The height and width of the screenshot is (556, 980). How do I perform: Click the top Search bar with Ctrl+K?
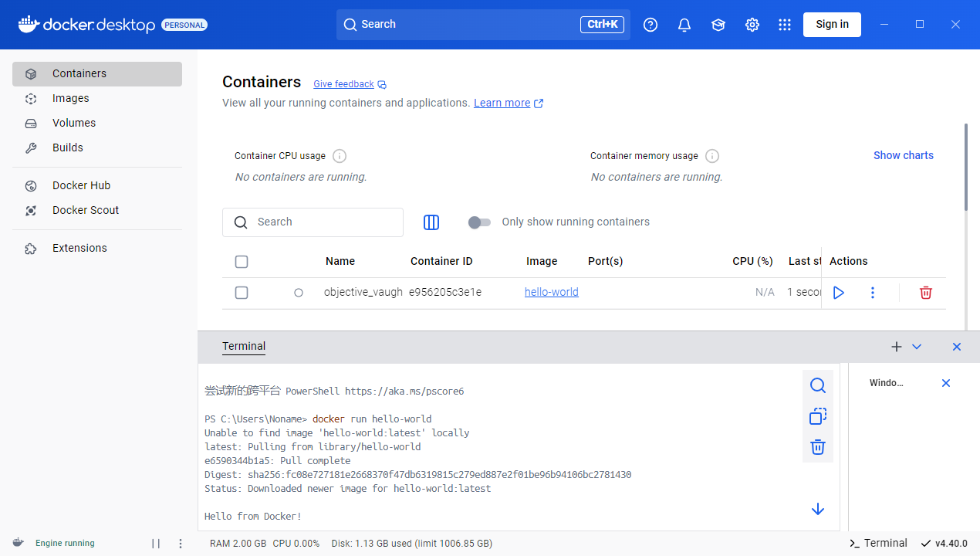click(x=483, y=25)
